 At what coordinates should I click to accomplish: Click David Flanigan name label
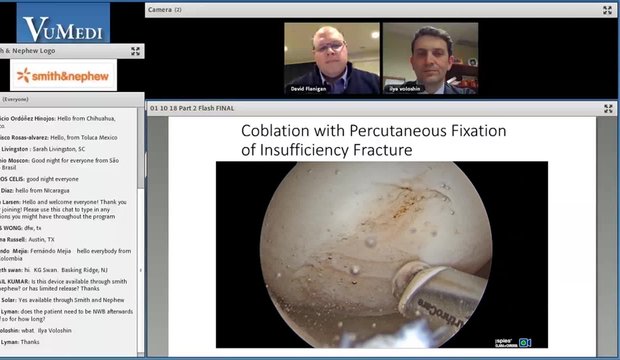tap(308, 89)
